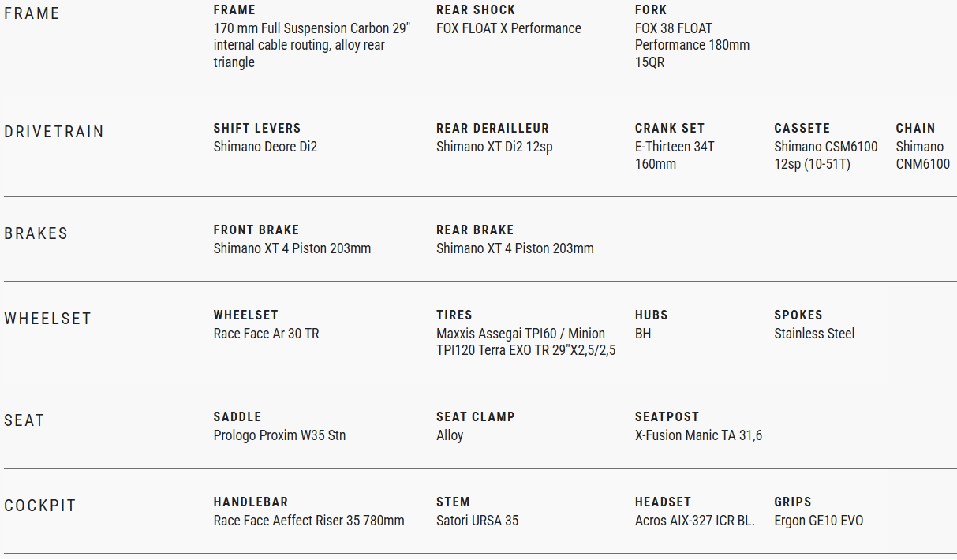Viewport: 957px width, 560px height.
Task: Click the CASSETE spec label
Action: 802,128
